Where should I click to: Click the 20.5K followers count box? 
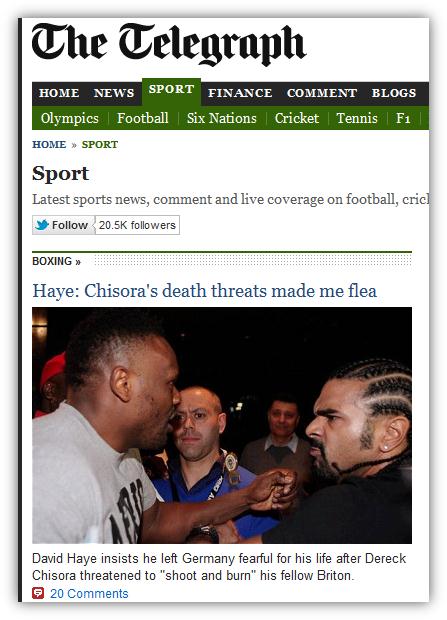pos(137,225)
